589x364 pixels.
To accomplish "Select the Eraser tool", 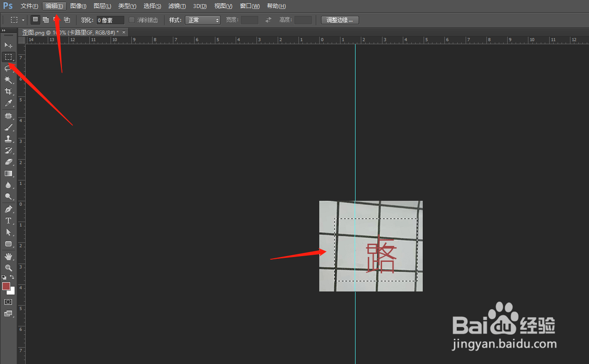I will pyautogui.click(x=8, y=162).
